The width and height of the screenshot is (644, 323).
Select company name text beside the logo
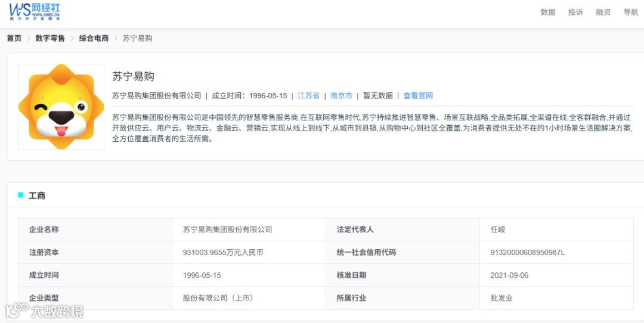(x=157, y=95)
